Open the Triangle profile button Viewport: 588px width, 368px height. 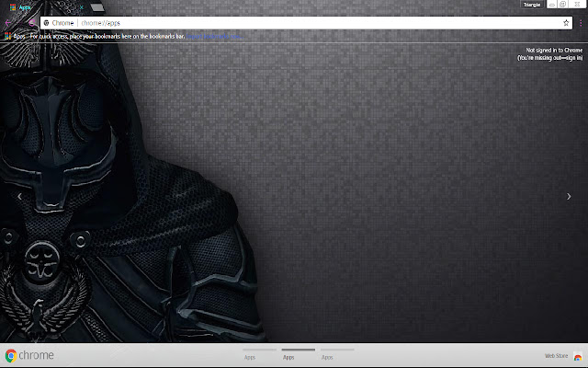click(x=531, y=5)
